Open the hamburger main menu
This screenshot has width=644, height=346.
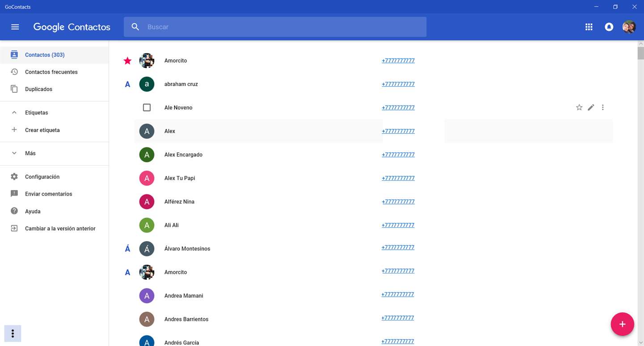point(15,27)
